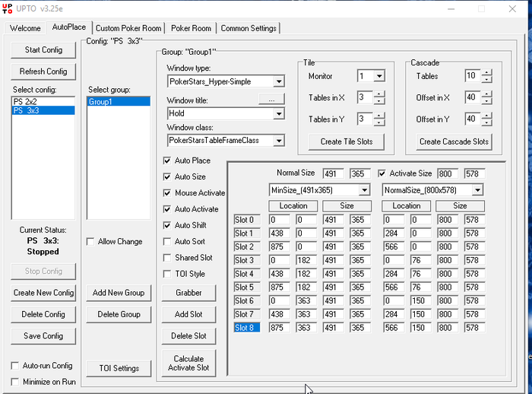Click the Create Tile Slots button

(346, 142)
